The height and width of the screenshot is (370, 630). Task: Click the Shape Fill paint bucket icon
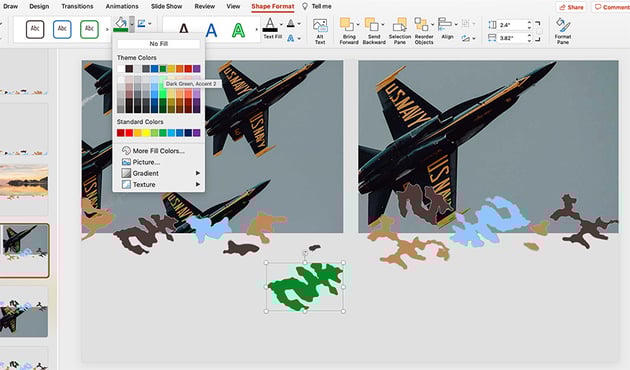click(x=121, y=24)
